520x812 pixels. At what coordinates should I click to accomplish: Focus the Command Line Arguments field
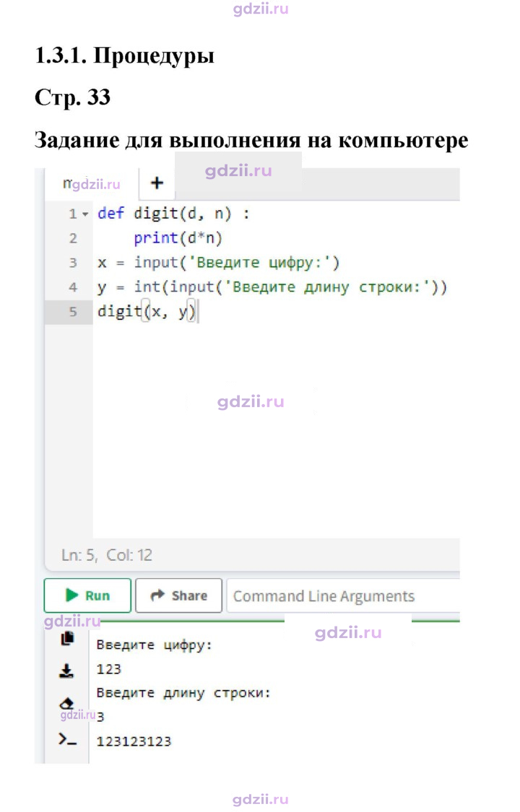[x=343, y=595]
